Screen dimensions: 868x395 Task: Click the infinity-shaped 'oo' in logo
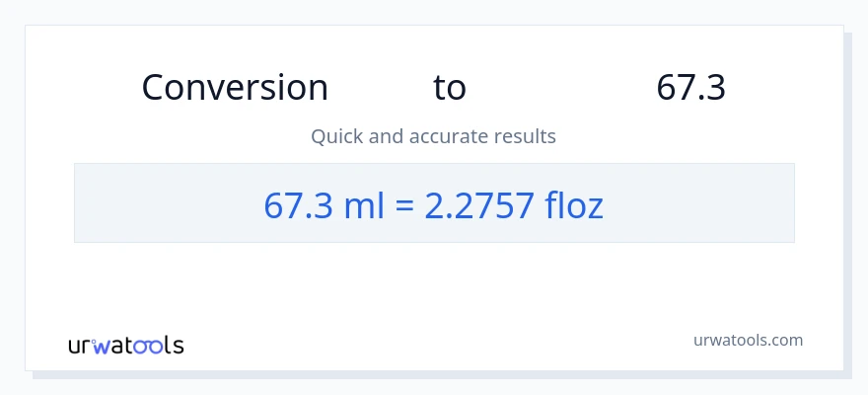149,346
